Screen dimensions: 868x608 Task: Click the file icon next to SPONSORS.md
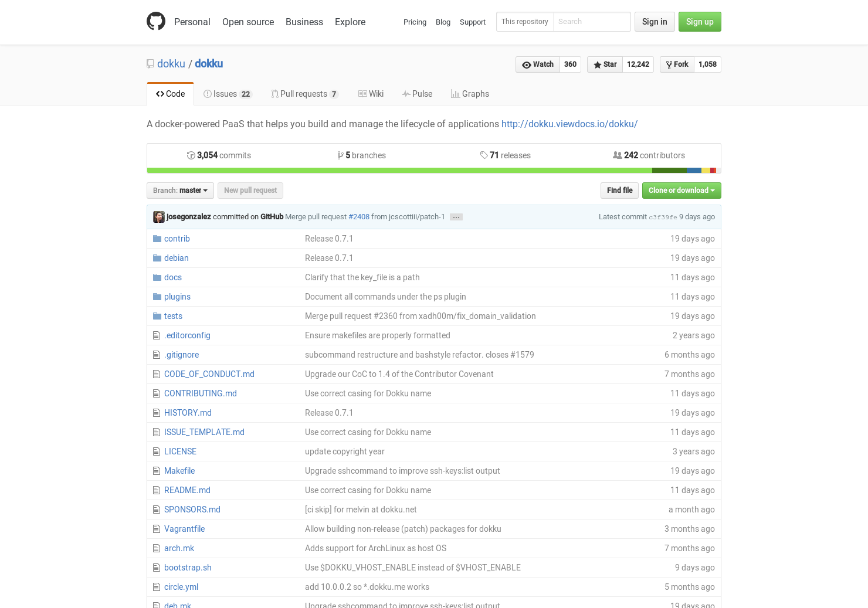click(x=157, y=510)
